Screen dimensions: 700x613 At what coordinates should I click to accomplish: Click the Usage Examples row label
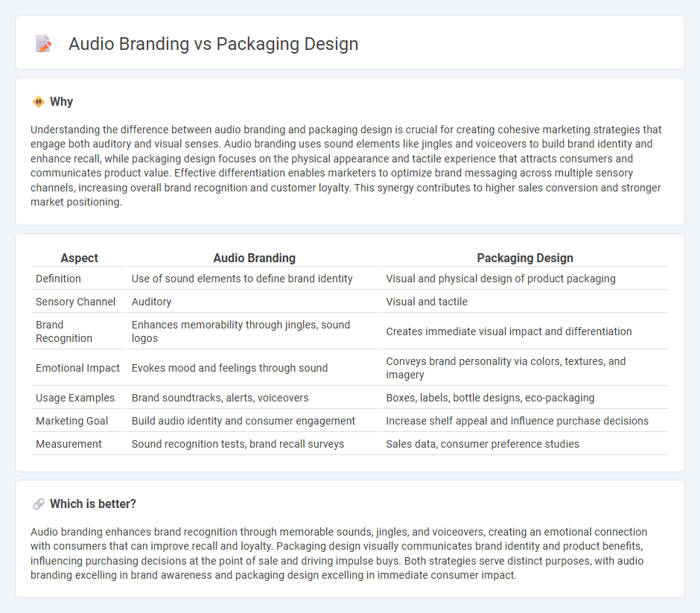[74, 398]
